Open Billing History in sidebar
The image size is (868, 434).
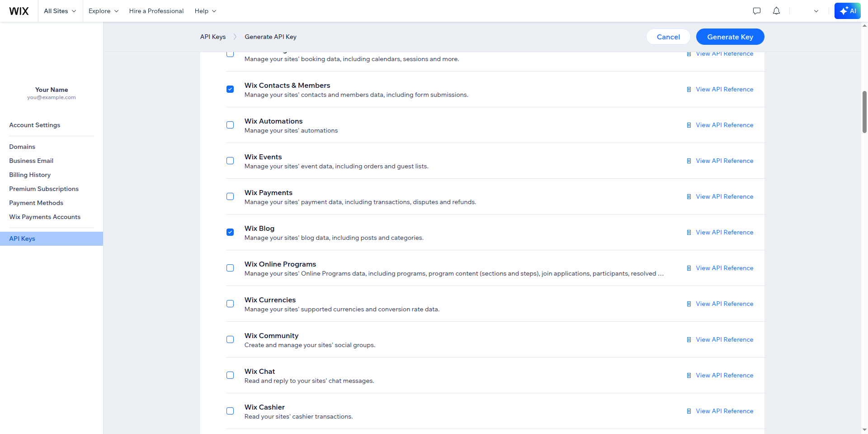click(x=30, y=175)
